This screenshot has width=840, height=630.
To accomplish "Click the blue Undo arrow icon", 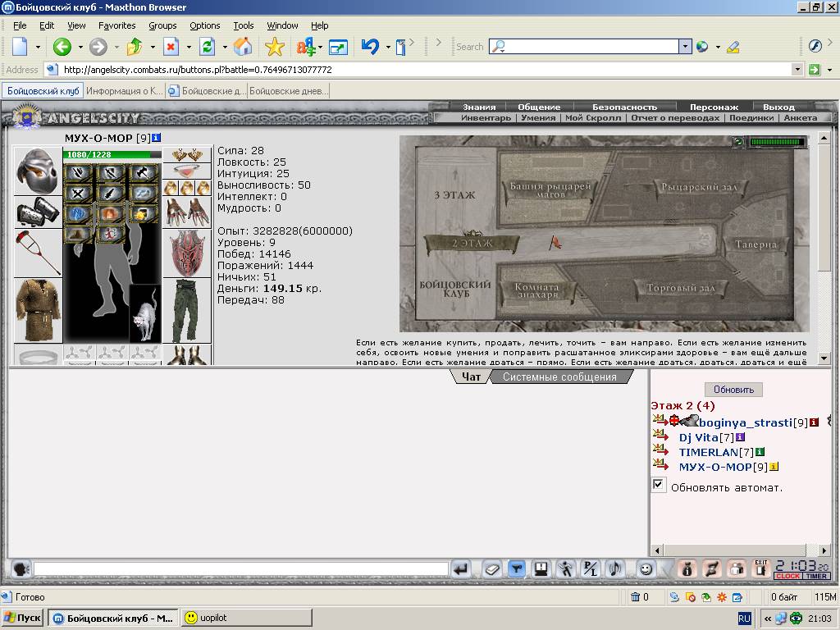I will click(370, 47).
